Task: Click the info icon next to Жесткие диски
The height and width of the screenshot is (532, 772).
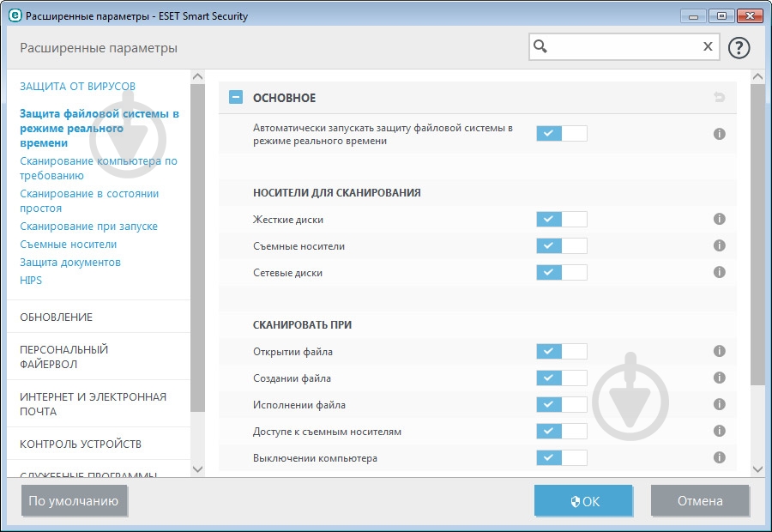Action: (720, 219)
